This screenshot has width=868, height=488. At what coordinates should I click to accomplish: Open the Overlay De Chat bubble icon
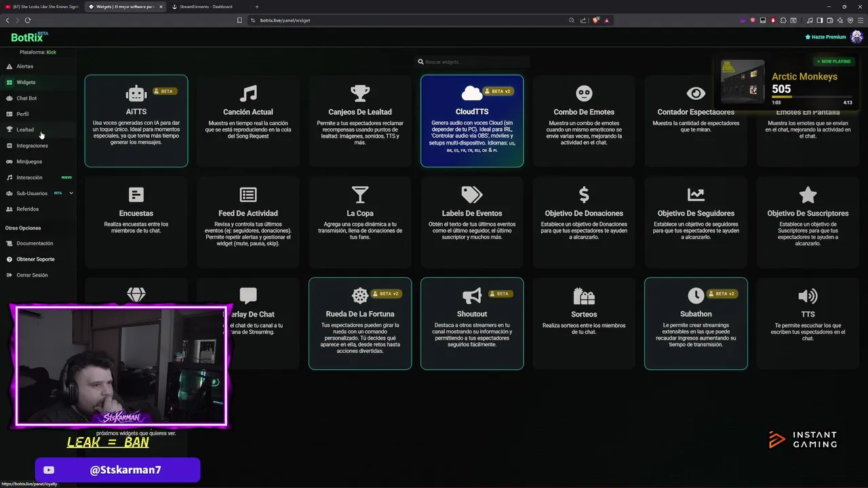248,296
